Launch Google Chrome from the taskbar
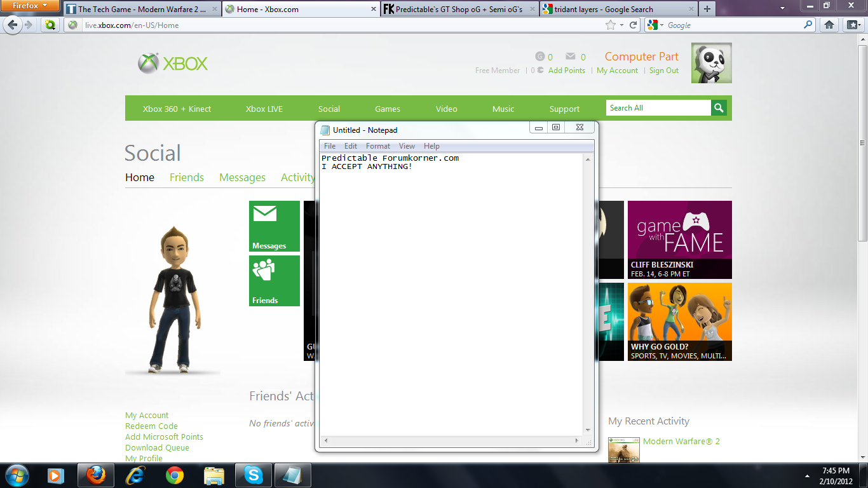The image size is (868, 488). [x=175, y=475]
